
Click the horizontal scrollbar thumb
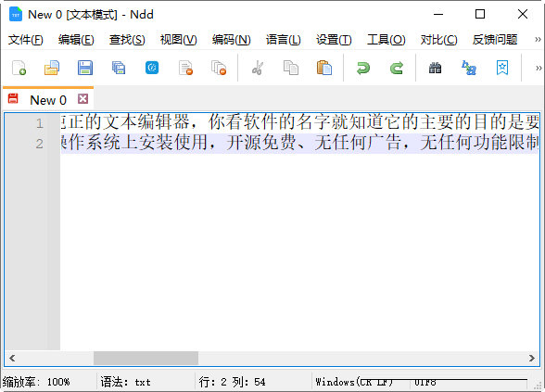tap(146, 358)
